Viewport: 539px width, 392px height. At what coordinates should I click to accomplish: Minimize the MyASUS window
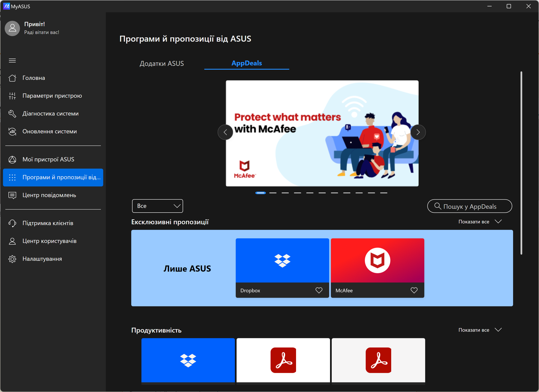click(489, 6)
